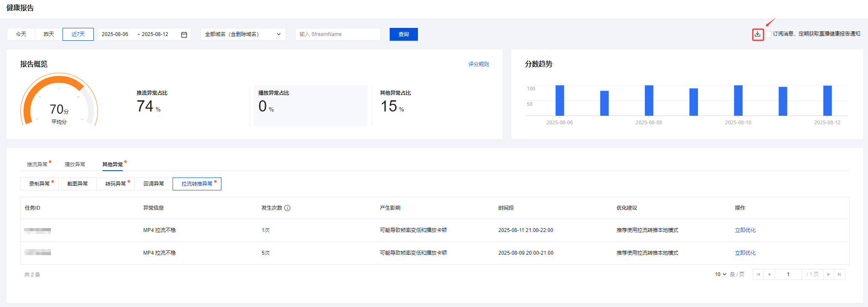Image resolution: width=868 pixels, height=307 pixels.
Task: Open the 拉流转推异常 sub-tab
Action: coord(197,184)
